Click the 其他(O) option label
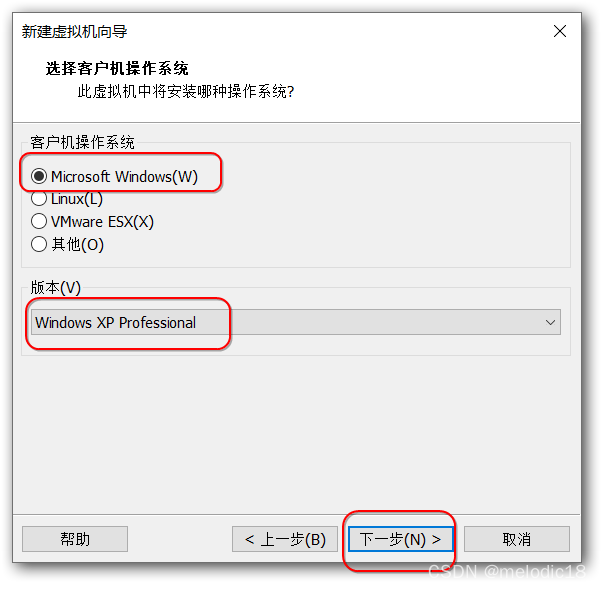Viewport: 602px width, 589px height. click(x=78, y=244)
